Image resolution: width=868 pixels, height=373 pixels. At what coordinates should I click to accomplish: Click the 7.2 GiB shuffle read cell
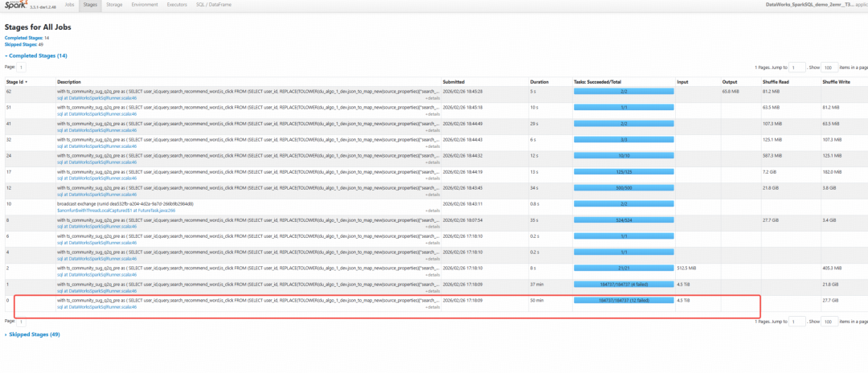[770, 171]
